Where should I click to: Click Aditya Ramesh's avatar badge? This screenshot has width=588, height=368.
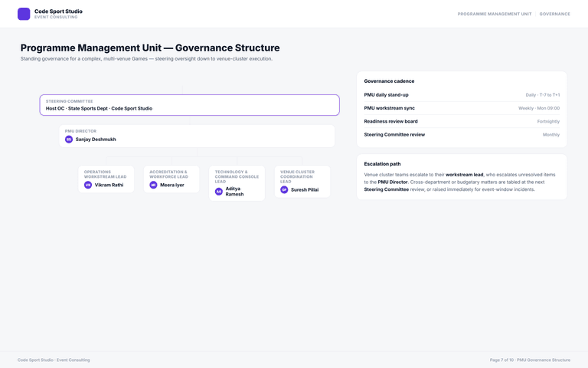[x=219, y=192]
